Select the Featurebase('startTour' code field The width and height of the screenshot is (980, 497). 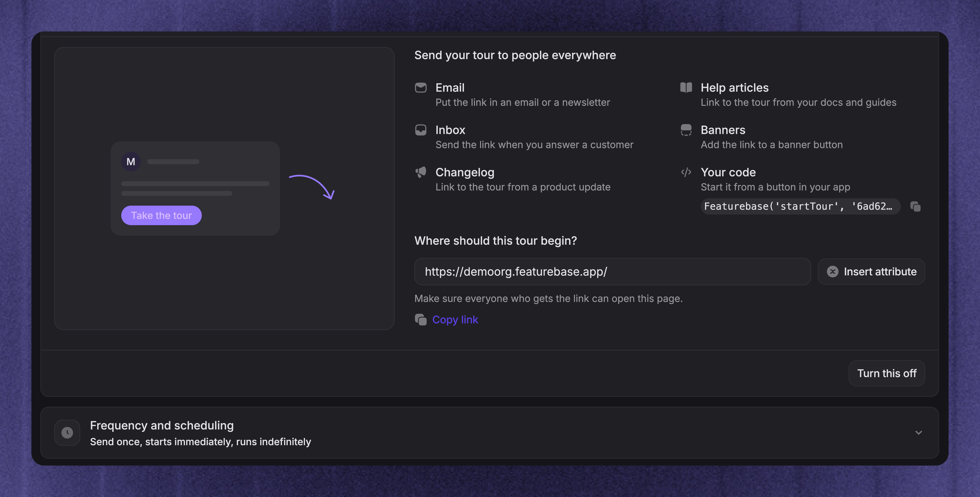click(800, 206)
